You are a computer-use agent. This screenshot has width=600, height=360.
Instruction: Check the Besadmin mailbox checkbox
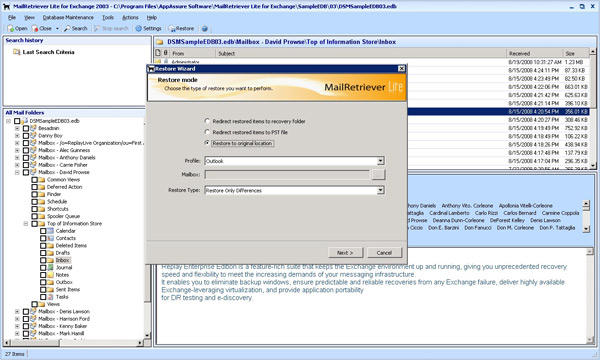(x=26, y=128)
